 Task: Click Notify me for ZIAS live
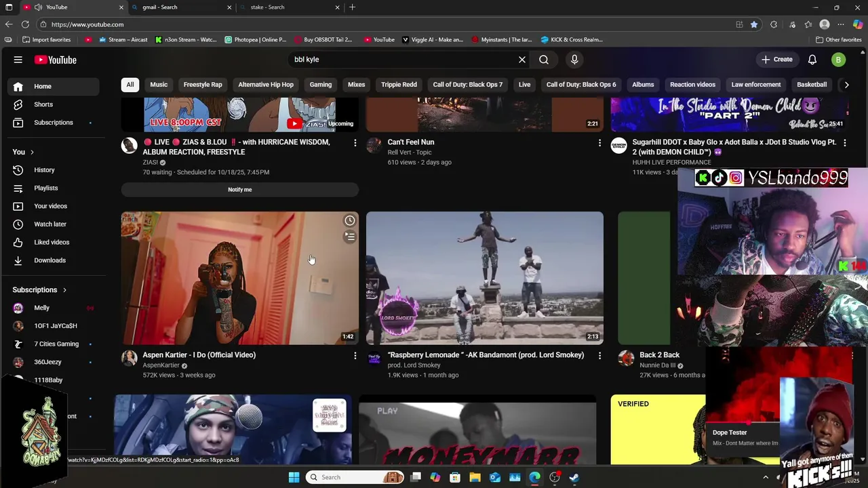point(240,190)
